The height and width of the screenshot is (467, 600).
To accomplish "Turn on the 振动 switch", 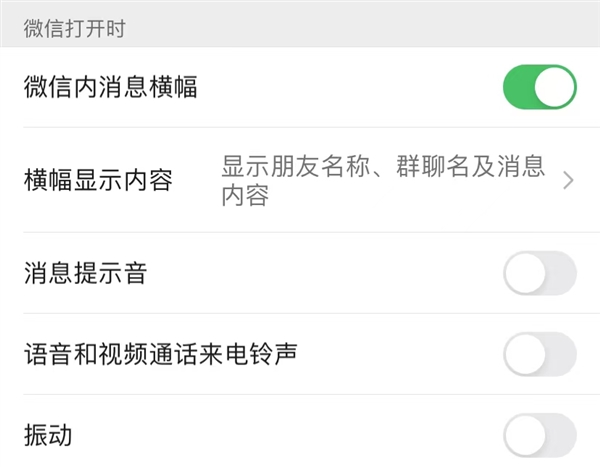I will pos(539,436).
